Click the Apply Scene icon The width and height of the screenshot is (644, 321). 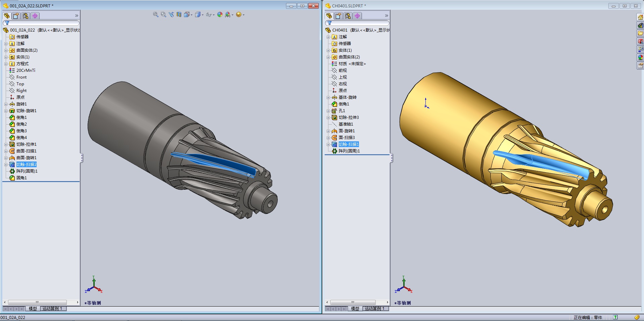click(x=228, y=14)
